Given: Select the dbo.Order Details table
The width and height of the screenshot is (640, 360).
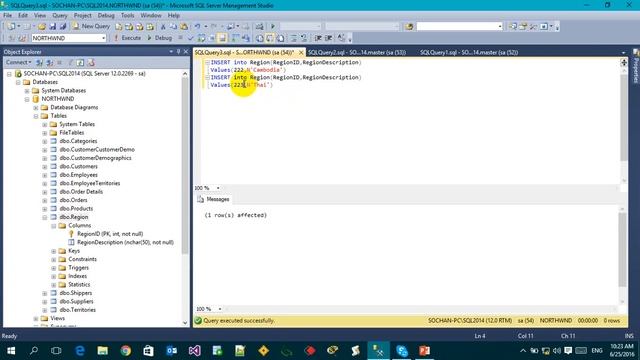Looking at the screenshot, I should coord(81,192).
